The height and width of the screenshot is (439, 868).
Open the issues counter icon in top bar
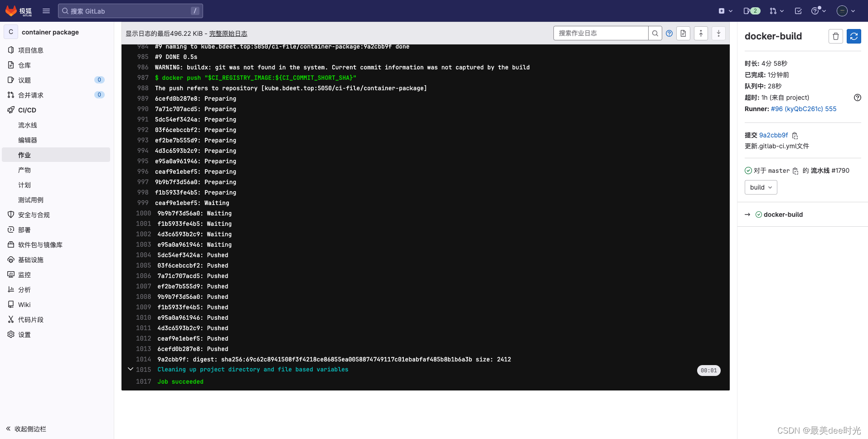(x=752, y=11)
